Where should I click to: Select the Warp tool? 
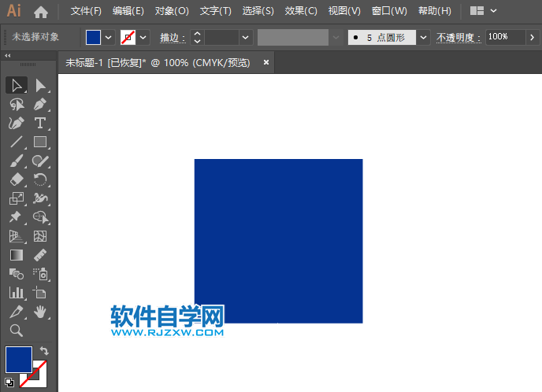click(x=40, y=198)
